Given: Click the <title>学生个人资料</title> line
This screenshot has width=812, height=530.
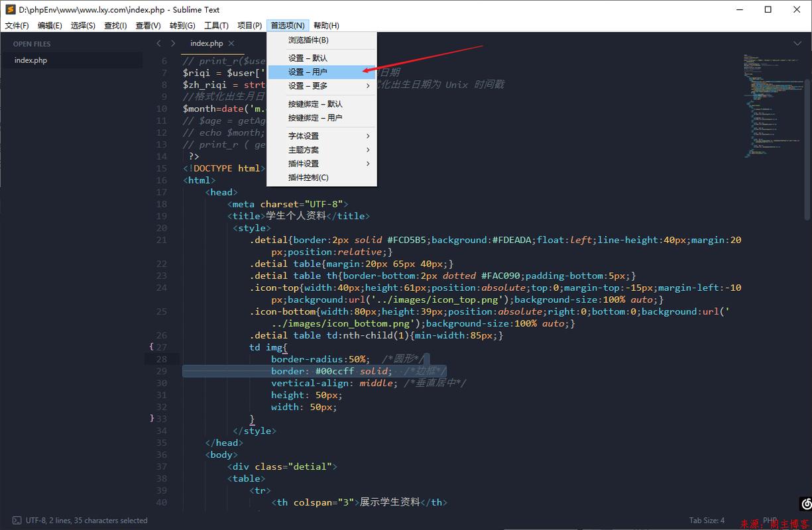Looking at the screenshot, I should click(x=298, y=216).
